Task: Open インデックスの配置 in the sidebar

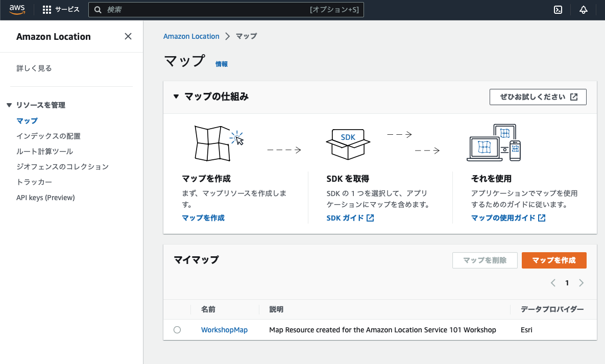Action: coord(48,136)
